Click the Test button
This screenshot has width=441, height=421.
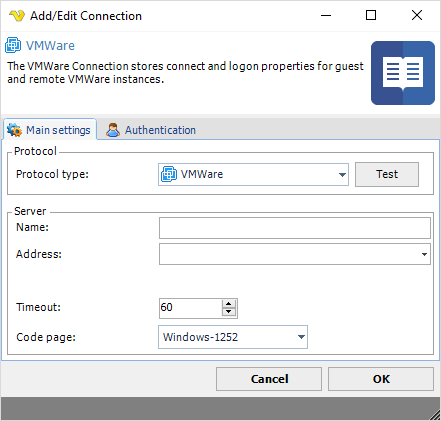387,174
